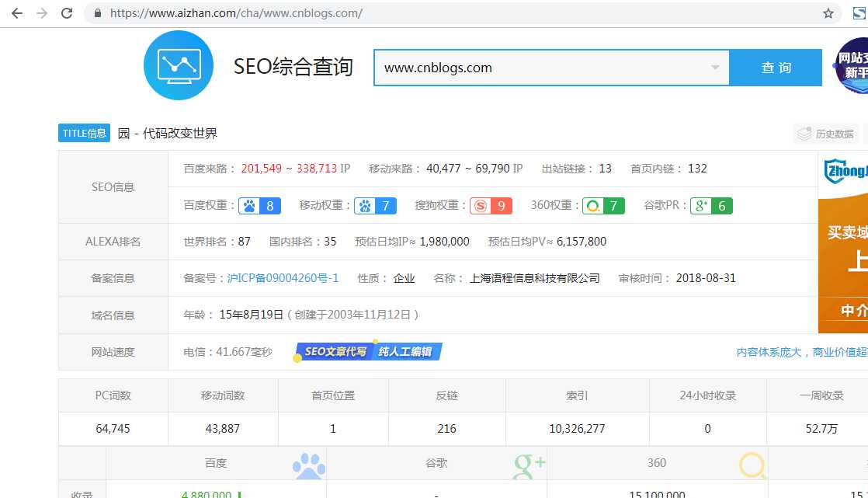Click 一周收录 value 52.7万
This screenshot has height=498, width=868.
tap(821, 429)
